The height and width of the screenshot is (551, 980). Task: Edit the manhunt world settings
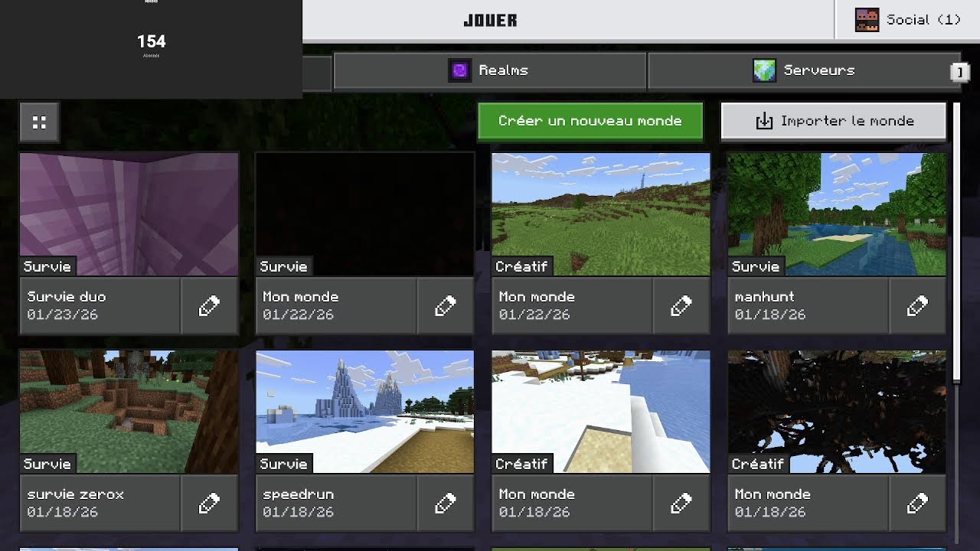click(917, 306)
